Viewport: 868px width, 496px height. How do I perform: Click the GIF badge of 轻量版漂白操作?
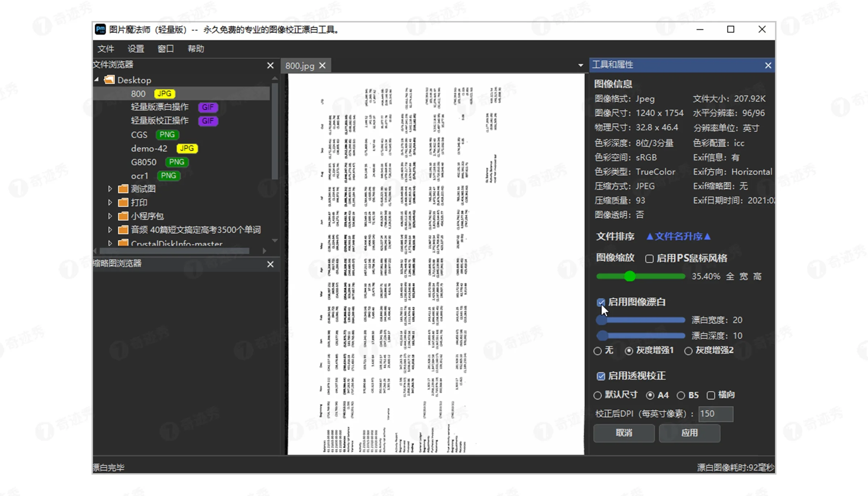[x=208, y=107]
